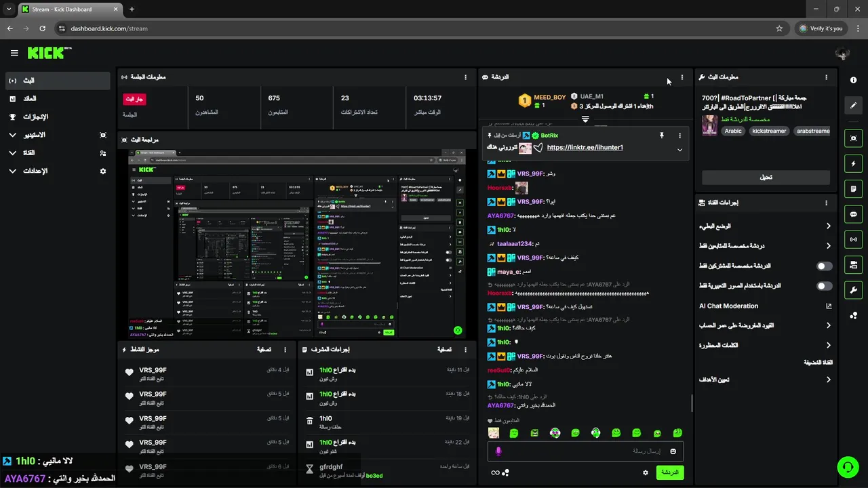Toggle the lightning activity feed icon in the right sidebar
Viewport: 868px width, 488px height.
pyautogui.click(x=853, y=163)
